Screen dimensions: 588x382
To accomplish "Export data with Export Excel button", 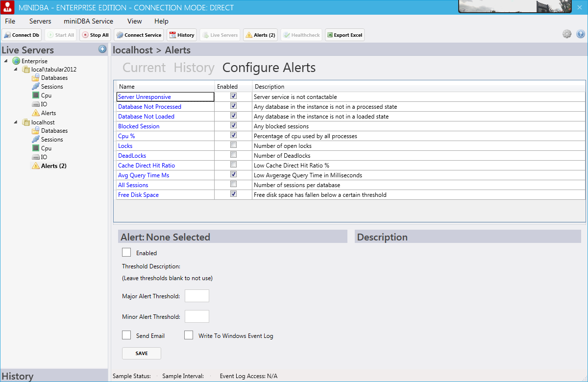I will tap(344, 35).
